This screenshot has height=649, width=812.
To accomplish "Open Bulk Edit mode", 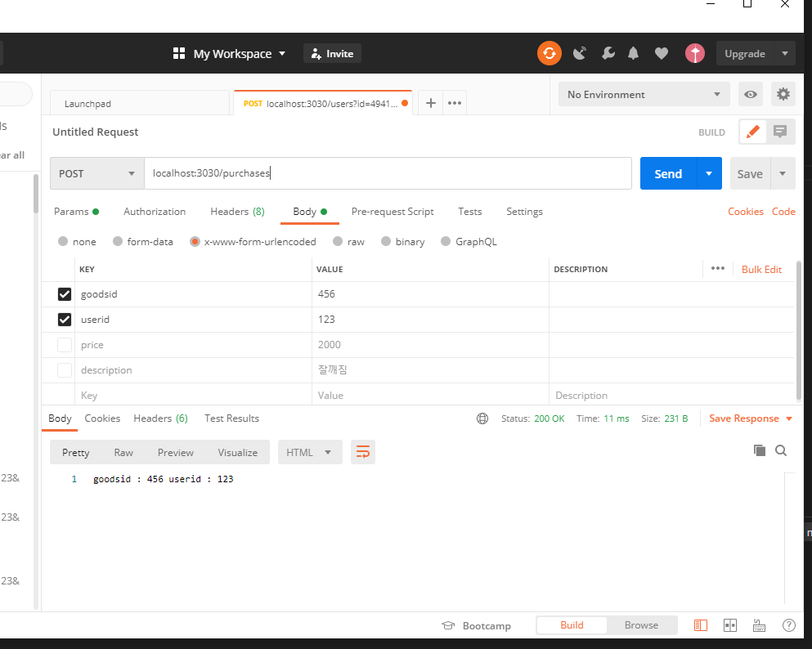I will tap(761, 269).
